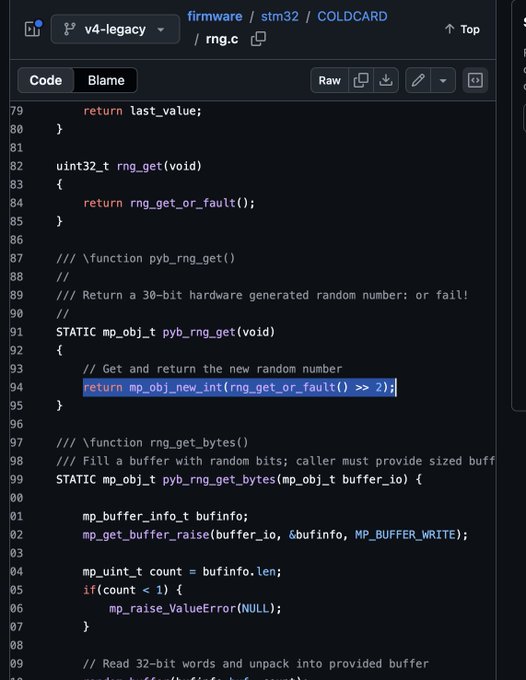Viewport: 526px width, 680px height.
Task: Click 'mp_buffer_info_t bufinfo;' line
Action: coord(165,516)
